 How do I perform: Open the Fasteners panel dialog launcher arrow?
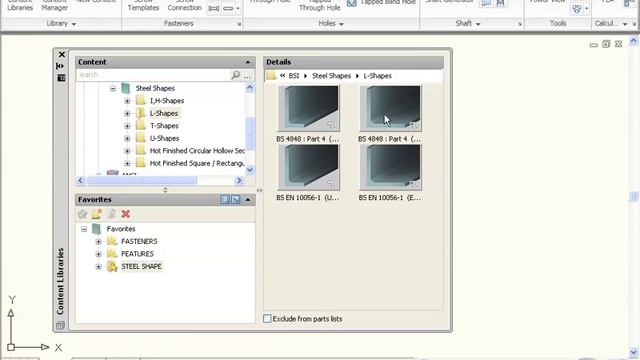tap(239, 24)
